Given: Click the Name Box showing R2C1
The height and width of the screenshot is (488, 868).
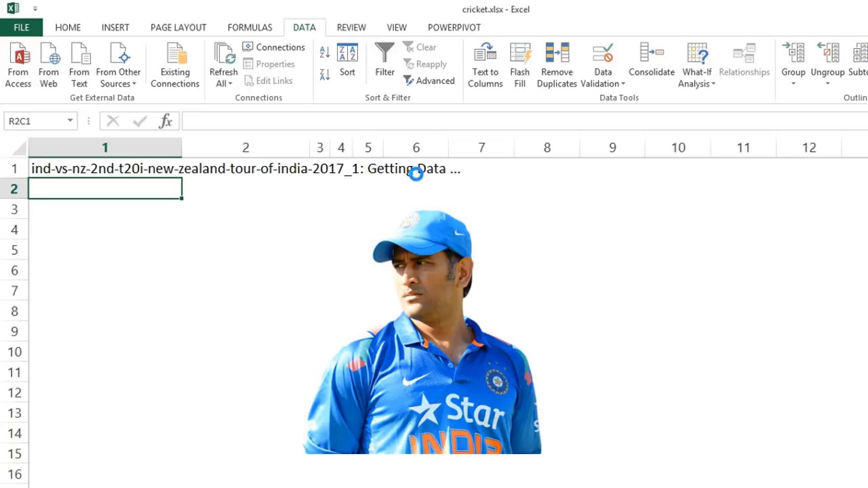Looking at the screenshot, I should click(35, 121).
